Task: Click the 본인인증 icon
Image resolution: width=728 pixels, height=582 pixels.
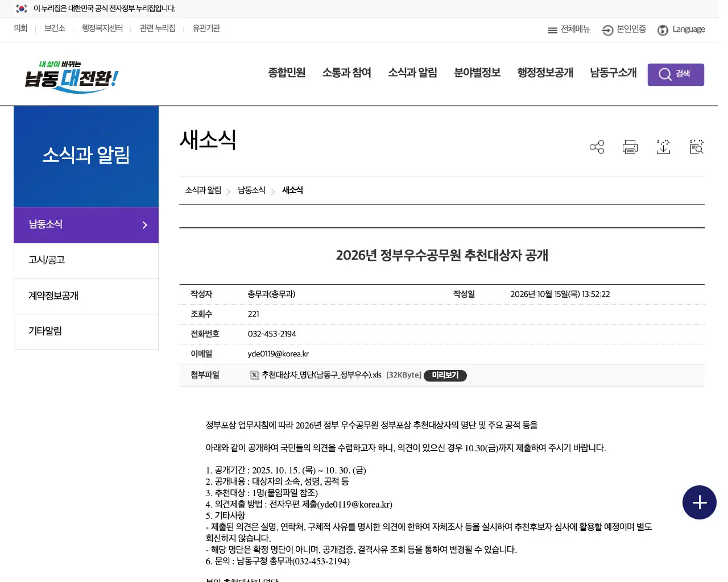Action: tap(607, 30)
